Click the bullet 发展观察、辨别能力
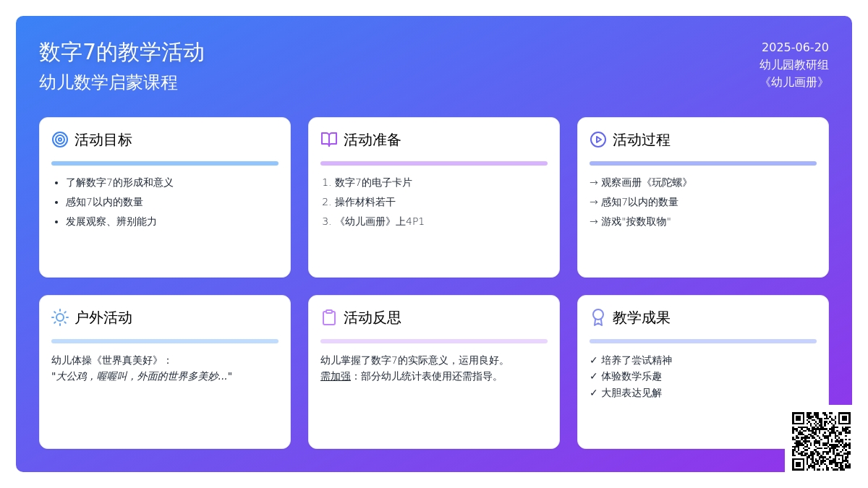This screenshot has height=488, width=868. (111, 222)
